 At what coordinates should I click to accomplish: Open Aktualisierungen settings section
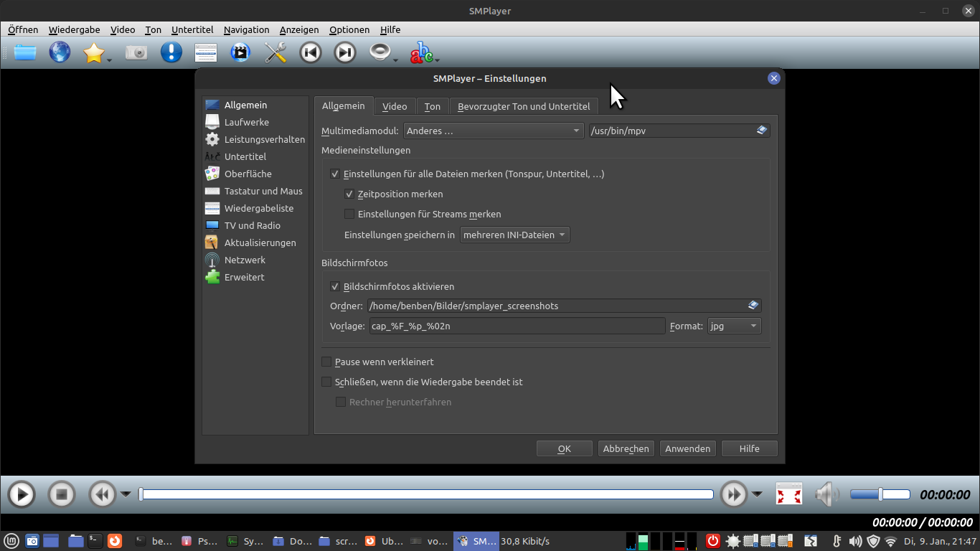pos(255,242)
